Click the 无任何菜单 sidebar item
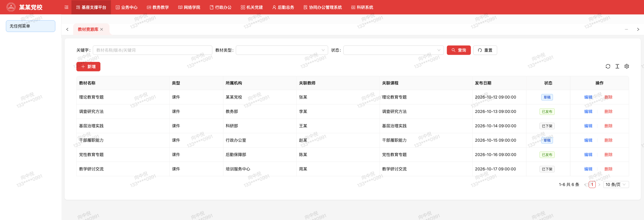Viewport: 644px width, 220px height. [x=30, y=26]
